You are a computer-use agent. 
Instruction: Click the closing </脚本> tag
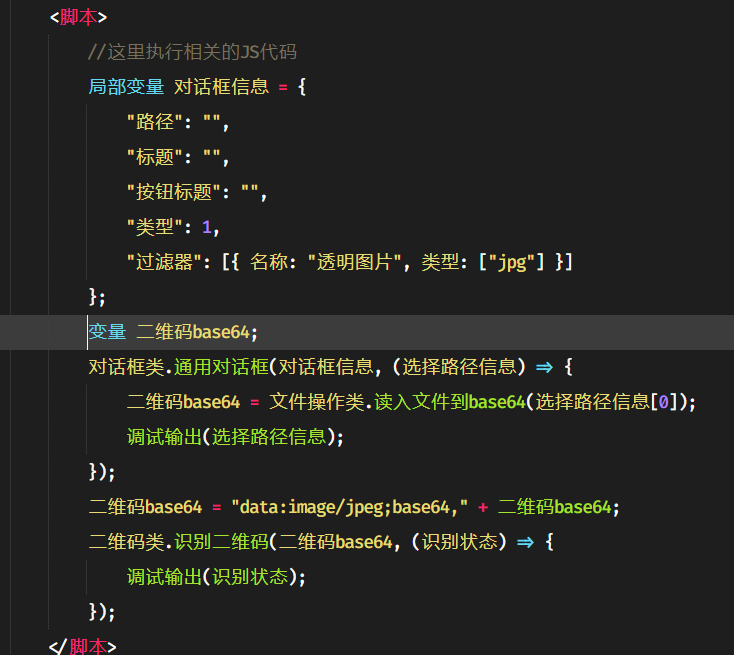pyautogui.click(x=82, y=647)
